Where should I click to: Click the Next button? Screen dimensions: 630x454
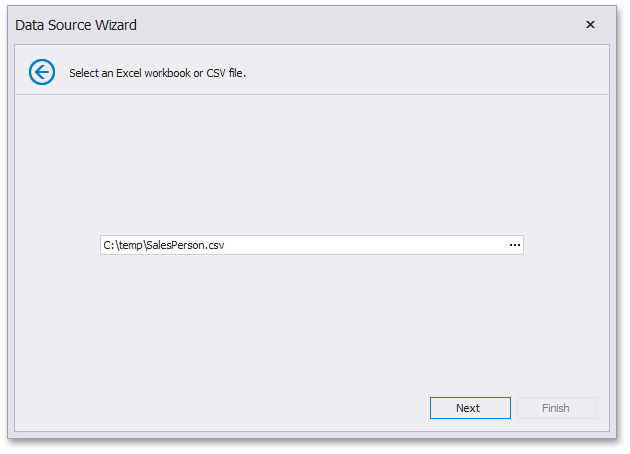pos(470,408)
